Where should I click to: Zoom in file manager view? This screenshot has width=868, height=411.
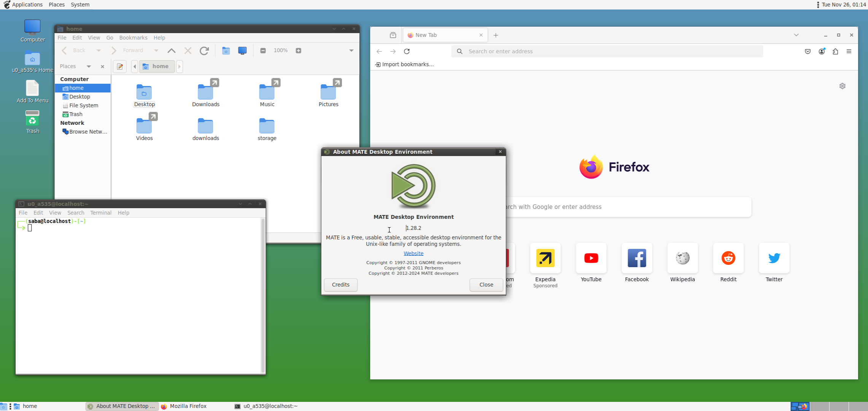tap(299, 51)
